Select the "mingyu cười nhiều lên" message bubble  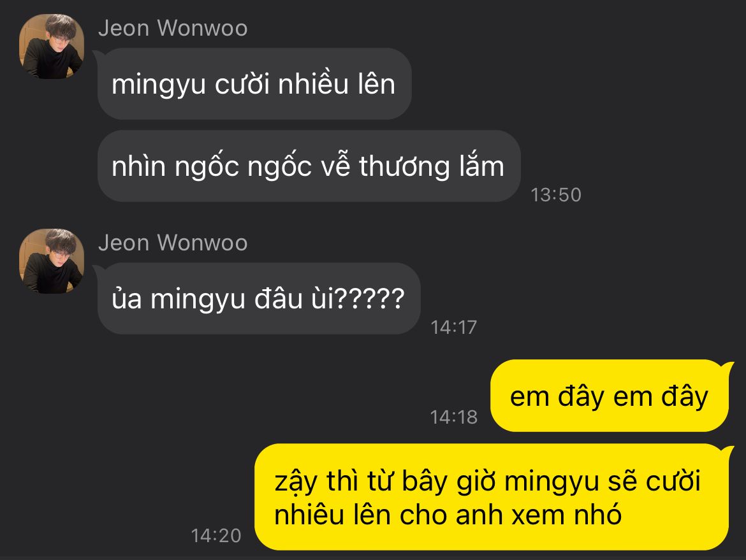pyautogui.click(x=254, y=83)
